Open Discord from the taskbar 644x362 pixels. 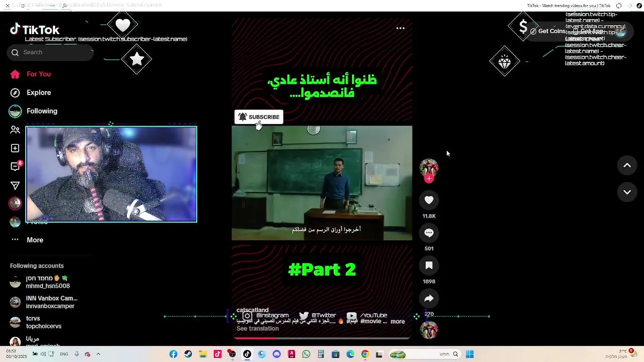277,354
